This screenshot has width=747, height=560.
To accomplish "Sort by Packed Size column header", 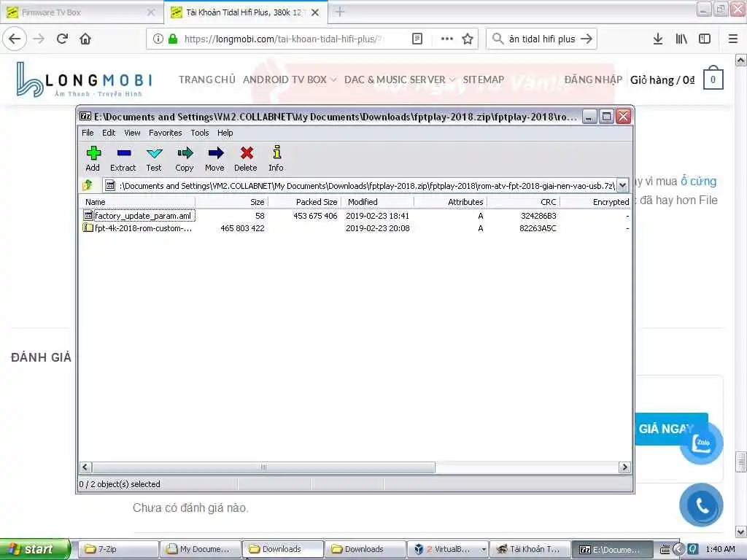I will (x=304, y=202).
